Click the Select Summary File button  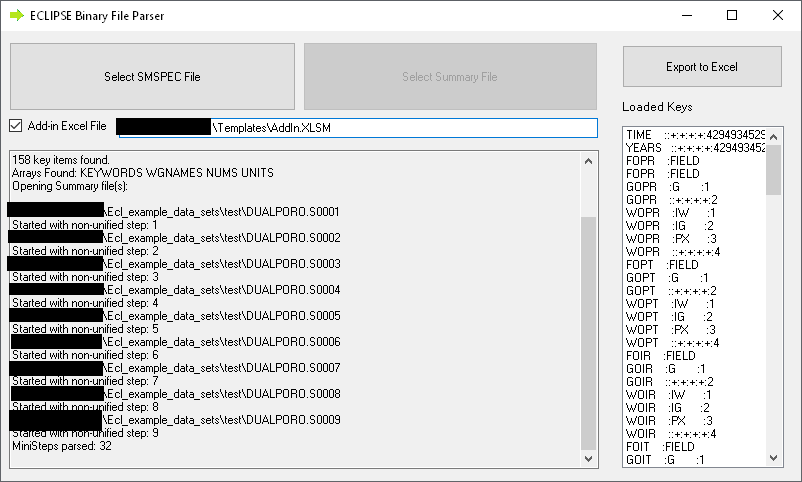(x=450, y=76)
